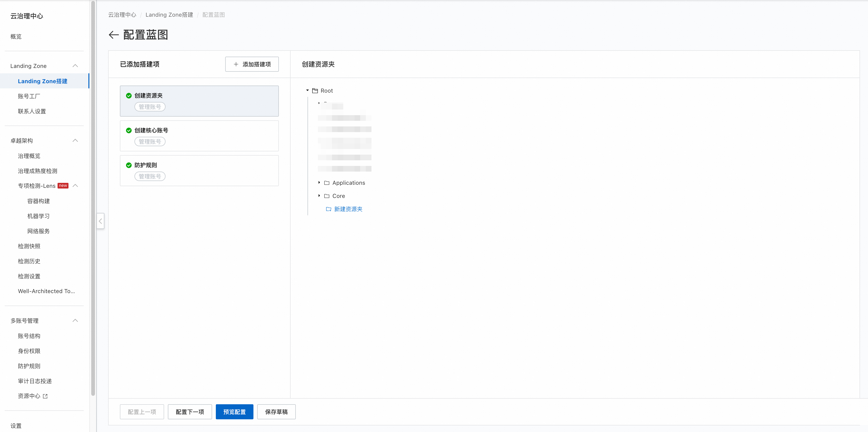Collapse the sidebar using the edge handle

(x=100, y=221)
